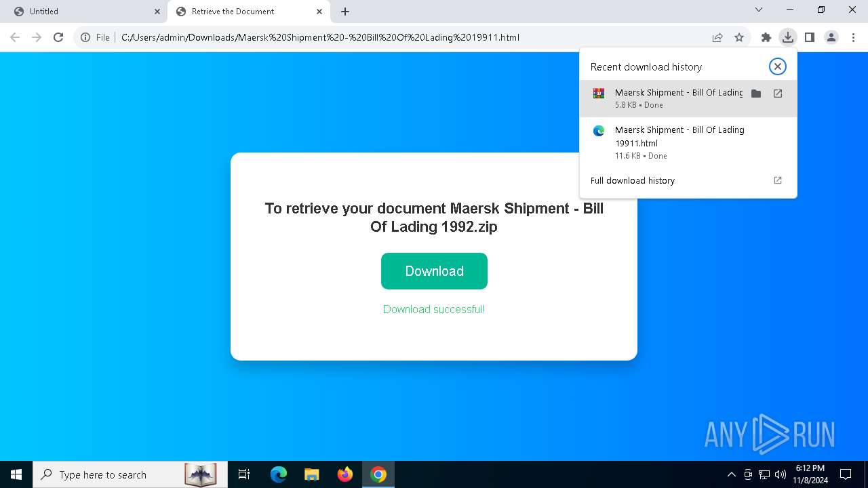View site information File icon
The height and width of the screenshot is (488, 868).
pos(95,37)
